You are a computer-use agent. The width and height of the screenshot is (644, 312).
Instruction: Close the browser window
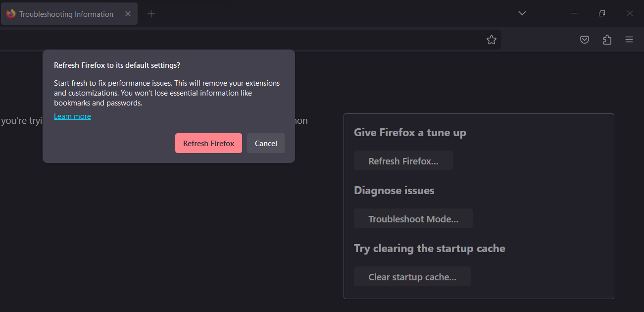(630, 13)
